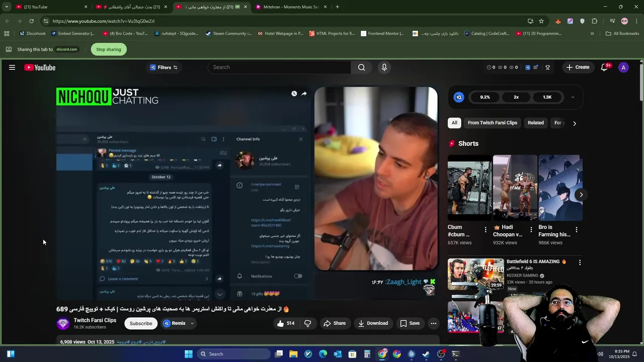644x362 pixels.
Task: Go to YouTube home via logo
Action: [40, 67]
